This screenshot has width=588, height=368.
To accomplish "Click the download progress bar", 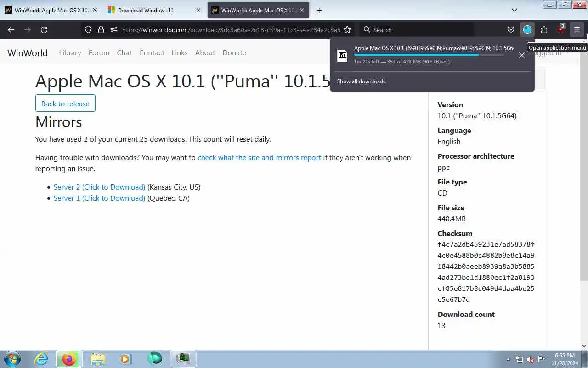I will point(429,55).
